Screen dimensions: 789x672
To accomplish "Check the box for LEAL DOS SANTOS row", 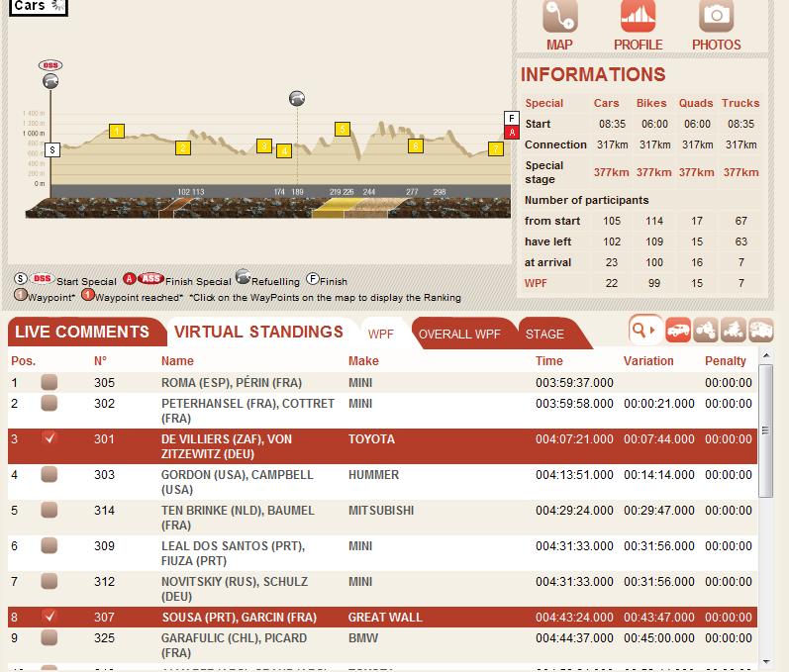I will pos(49,545).
